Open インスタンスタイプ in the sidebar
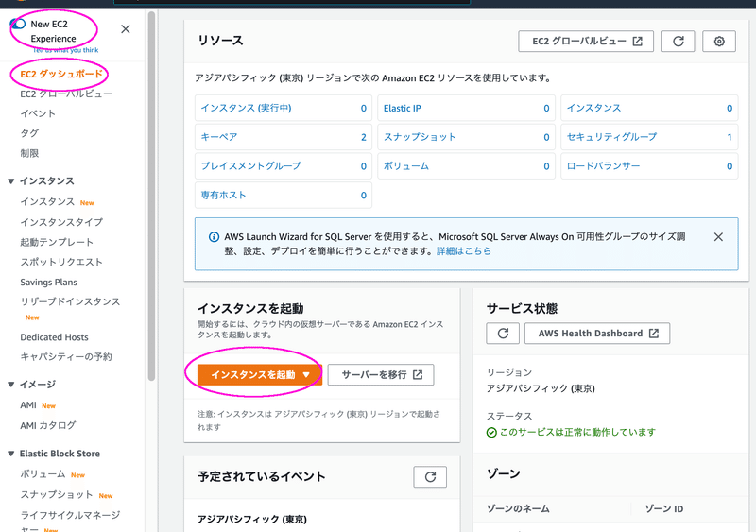The width and height of the screenshot is (756, 532). pyautogui.click(x=61, y=222)
